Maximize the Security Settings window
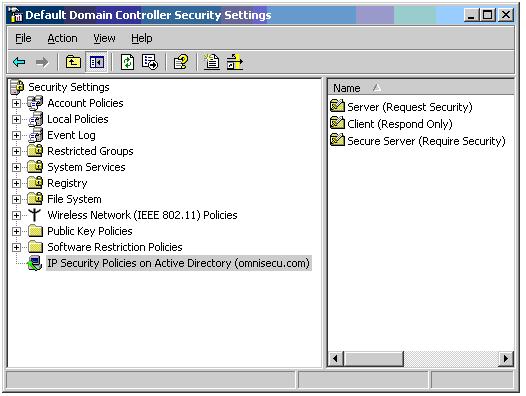This screenshot has height=396, width=526. [x=488, y=15]
